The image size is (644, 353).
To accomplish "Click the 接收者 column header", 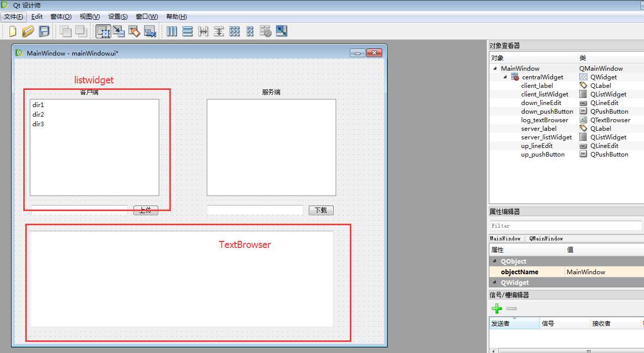I will 615,323.
